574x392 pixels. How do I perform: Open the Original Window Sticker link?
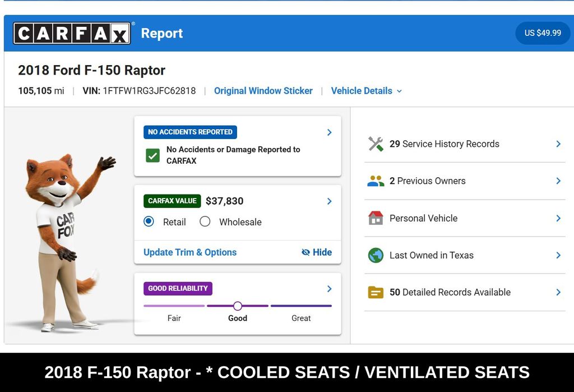click(x=263, y=91)
